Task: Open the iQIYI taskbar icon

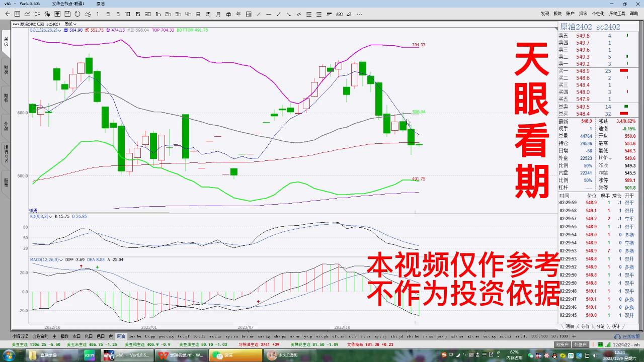Action: pyautogui.click(x=90, y=355)
